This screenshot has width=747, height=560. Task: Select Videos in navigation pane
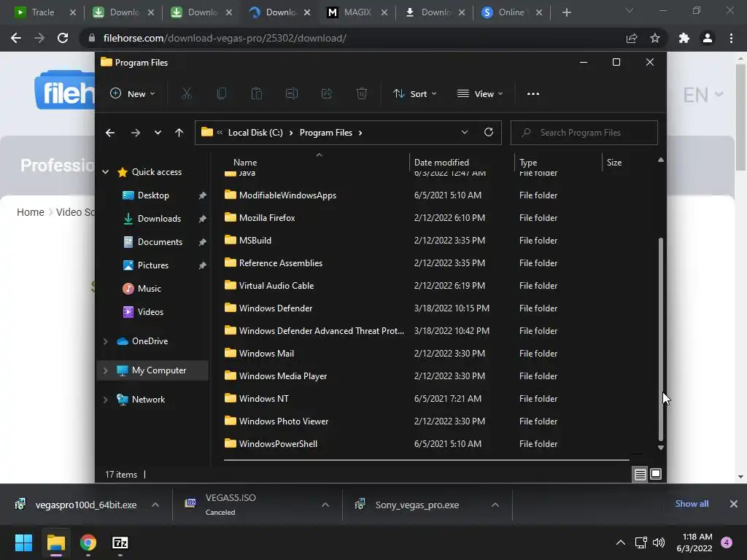tap(150, 312)
